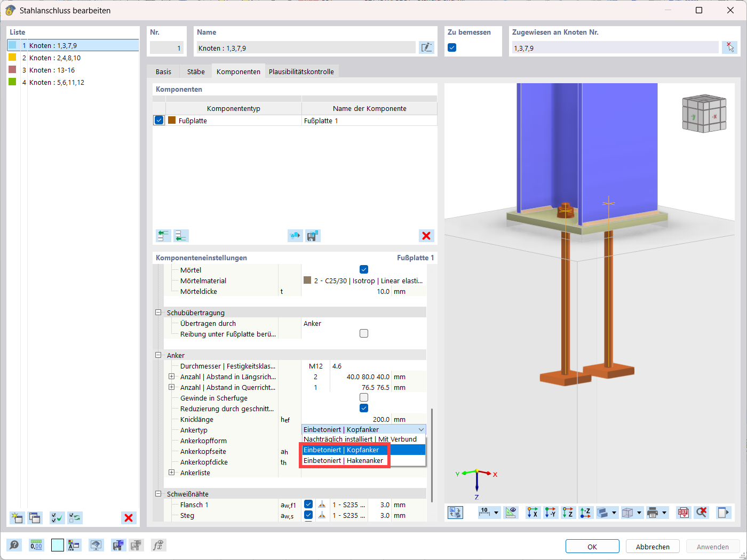Click the edit name icon beside Name field
The height and width of the screenshot is (560, 747).
coord(426,47)
